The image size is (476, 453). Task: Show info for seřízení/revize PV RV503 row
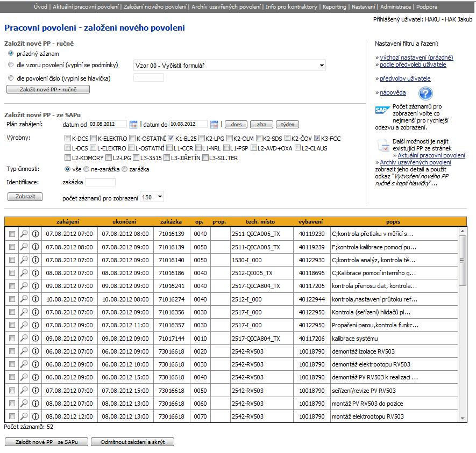(35, 391)
